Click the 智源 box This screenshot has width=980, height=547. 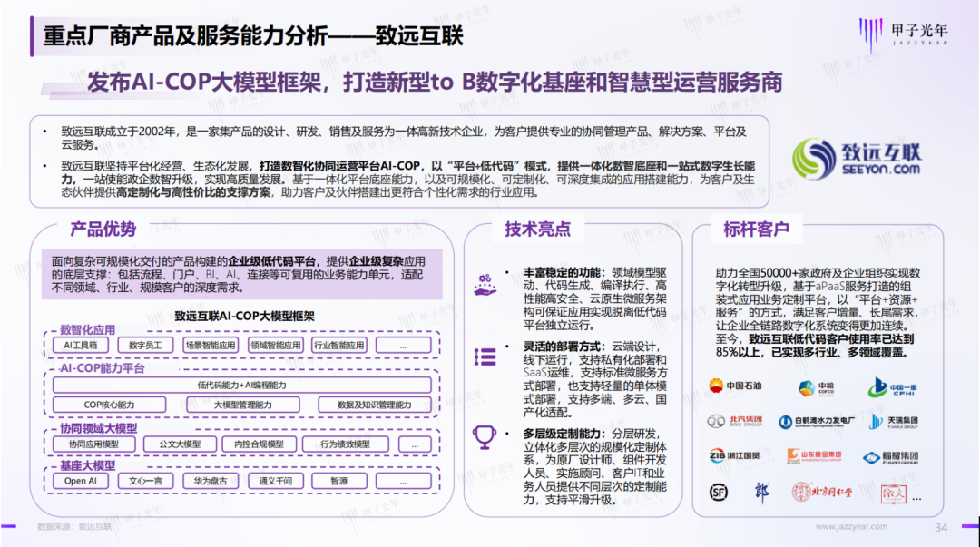[x=339, y=481]
